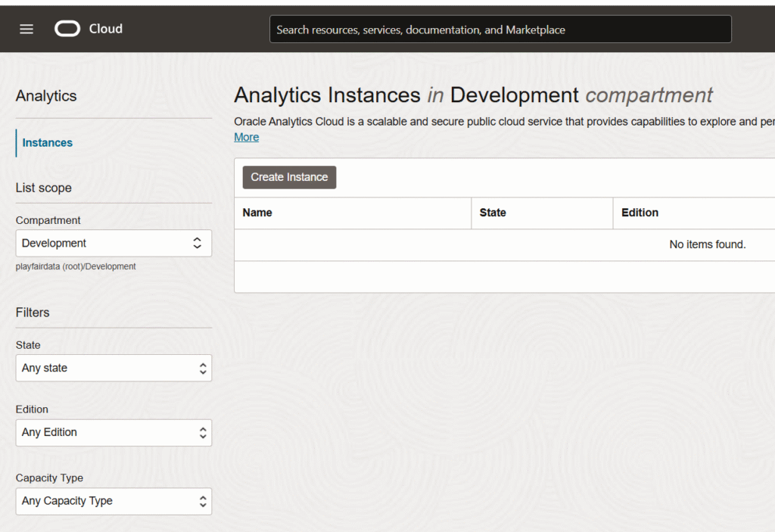Click the 'No items found.' message
The image size is (775, 532).
click(x=708, y=244)
